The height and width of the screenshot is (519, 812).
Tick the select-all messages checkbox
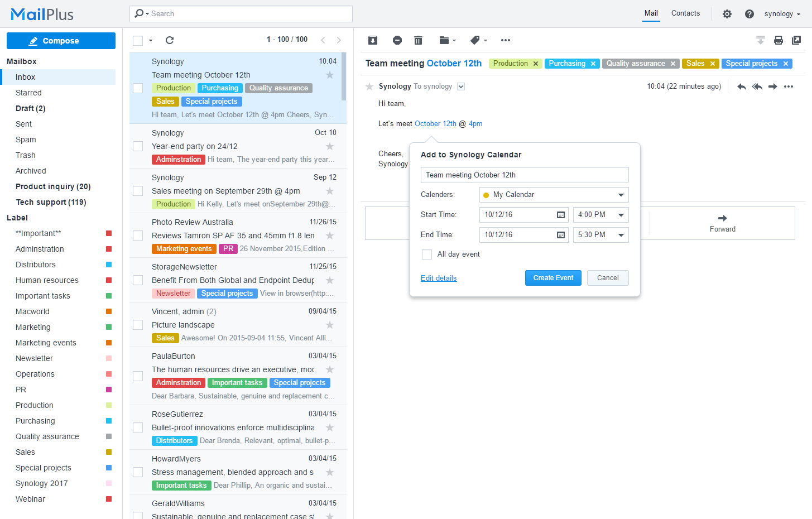point(138,40)
